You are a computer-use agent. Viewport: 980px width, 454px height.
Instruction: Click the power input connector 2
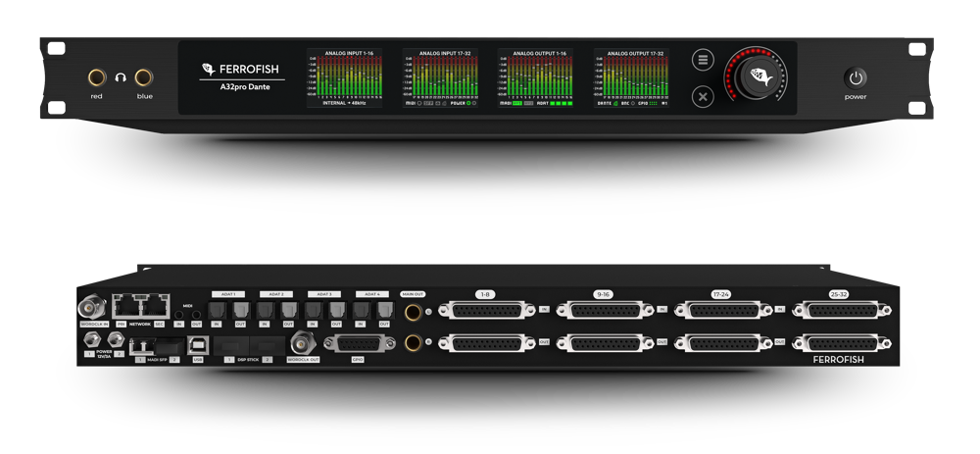click(x=117, y=339)
